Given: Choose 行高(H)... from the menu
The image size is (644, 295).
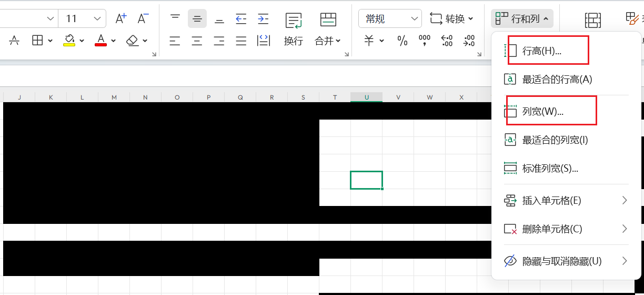Looking at the screenshot, I should coord(541,51).
